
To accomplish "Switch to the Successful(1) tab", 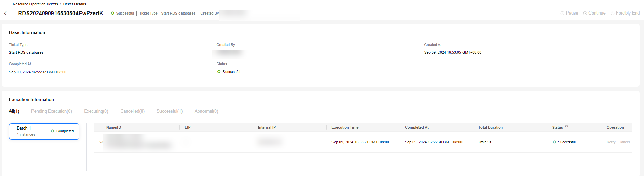I will coord(170,111).
